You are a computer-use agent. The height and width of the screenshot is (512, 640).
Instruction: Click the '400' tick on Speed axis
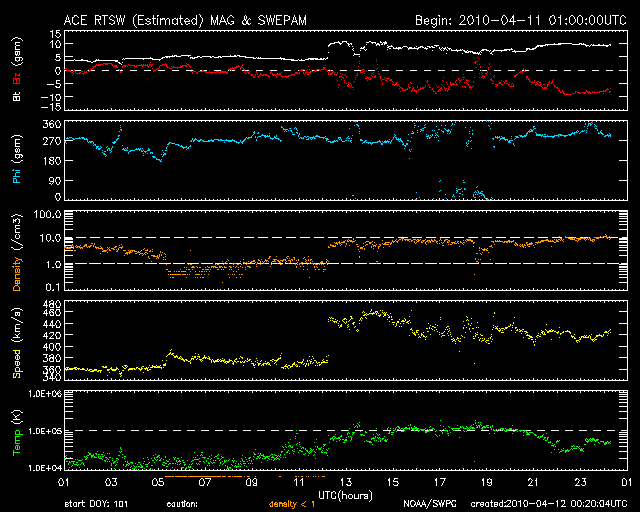click(x=52, y=347)
